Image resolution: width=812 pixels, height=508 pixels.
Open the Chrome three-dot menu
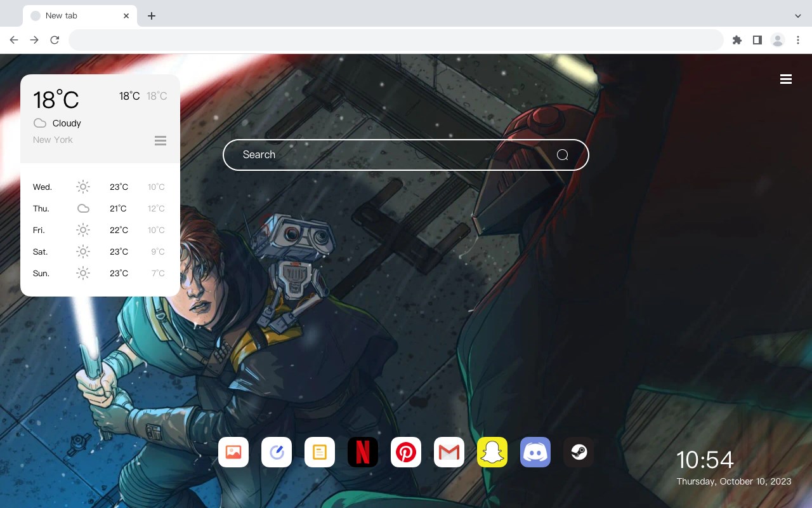point(798,40)
